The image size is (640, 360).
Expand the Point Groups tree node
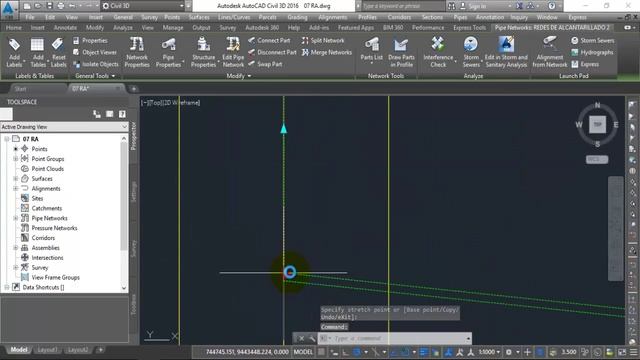[x=16, y=159]
